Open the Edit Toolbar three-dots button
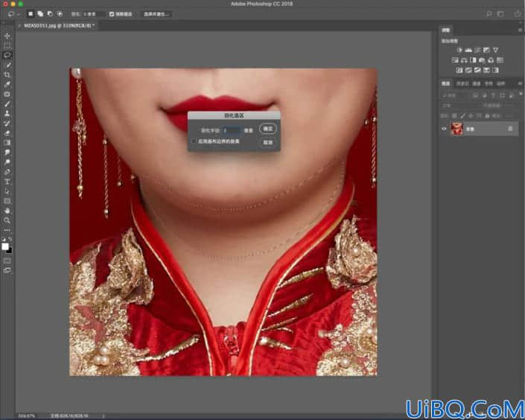Viewport: 525px width, 420px height. (7, 230)
